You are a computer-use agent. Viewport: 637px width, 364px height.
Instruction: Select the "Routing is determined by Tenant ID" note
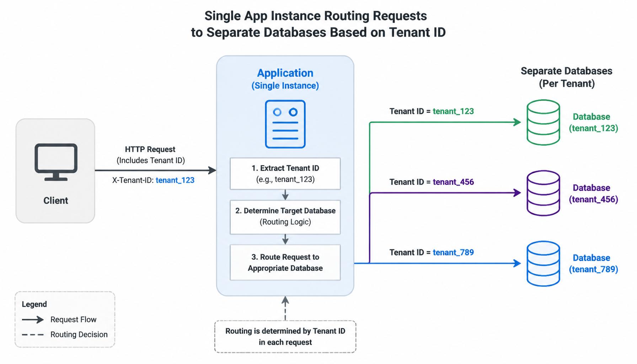[285, 337]
